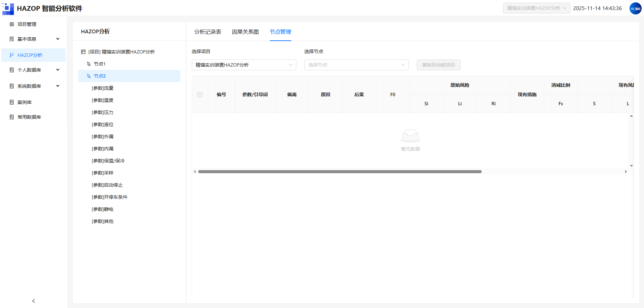Click the HAZOP software logo icon
This screenshot has width=644, height=308.
click(x=8, y=8)
